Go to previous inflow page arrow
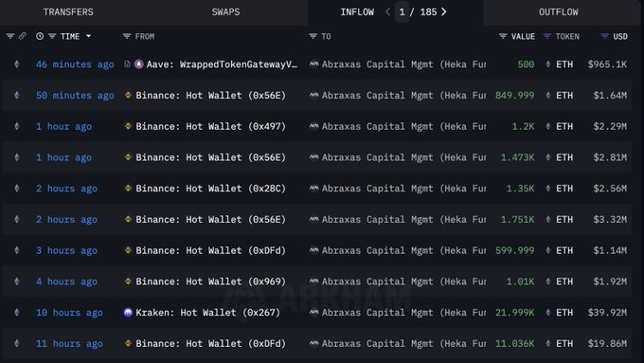The width and height of the screenshot is (644, 363). click(387, 12)
